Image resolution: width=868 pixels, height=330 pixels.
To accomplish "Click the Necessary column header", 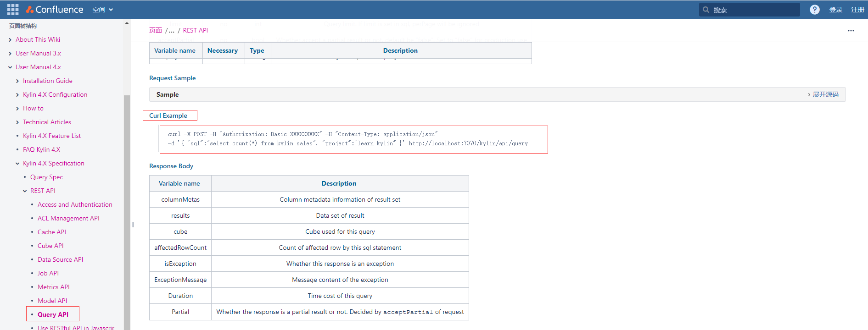I will [x=223, y=50].
